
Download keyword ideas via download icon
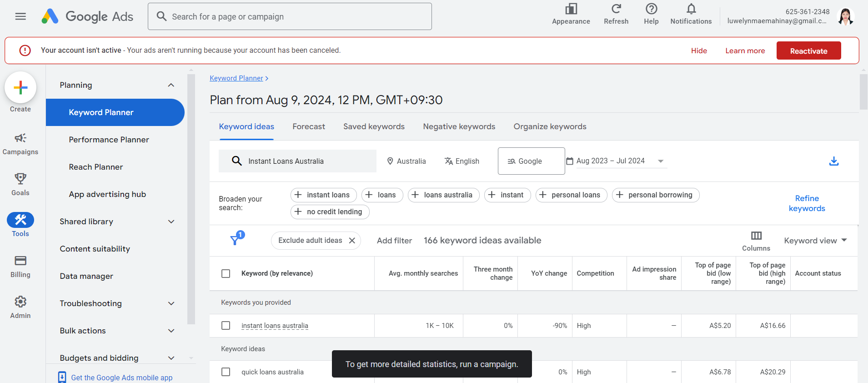click(x=833, y=161)
